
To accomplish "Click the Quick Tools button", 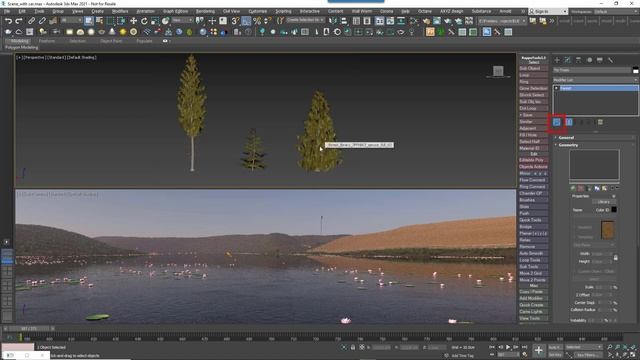I will click(533, 220).
